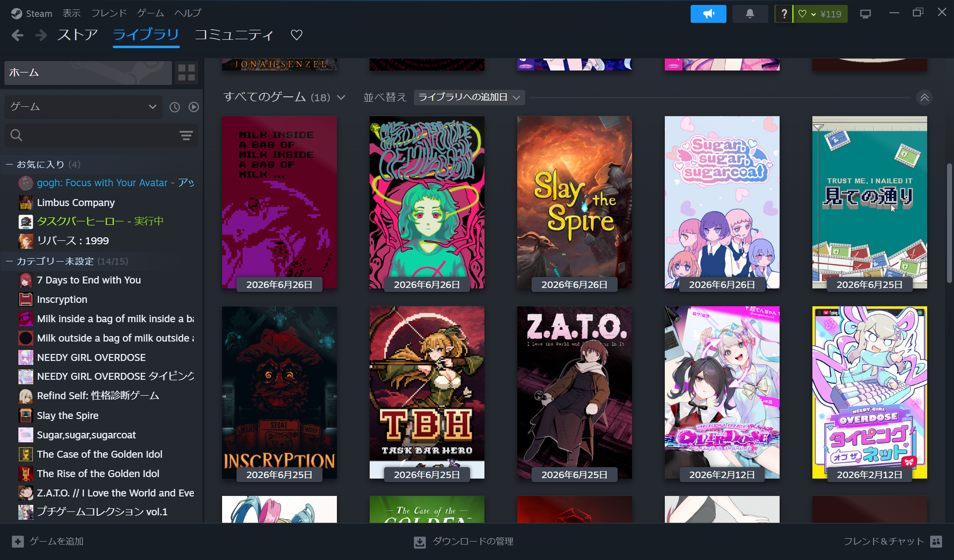Click the gogh avatar icon in favorites
This screenshot has width=954, height=560.
pos(26,183)
